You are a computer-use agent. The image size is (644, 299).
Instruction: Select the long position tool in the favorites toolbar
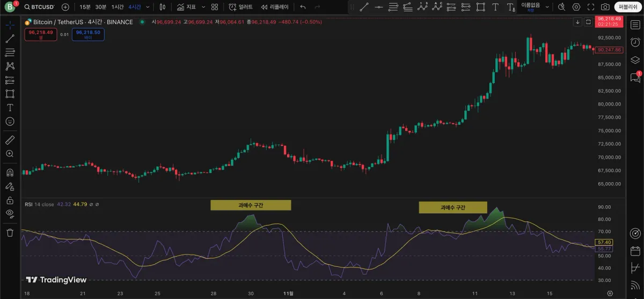click(x=451, y=8)
